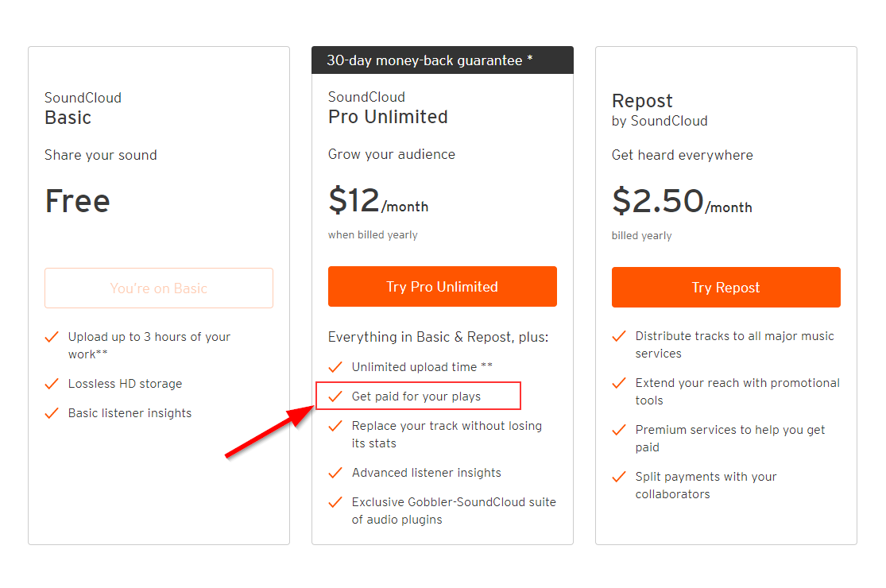
Task: Select the Repost by SoundCloud heading
Action: tap(660, 110)
